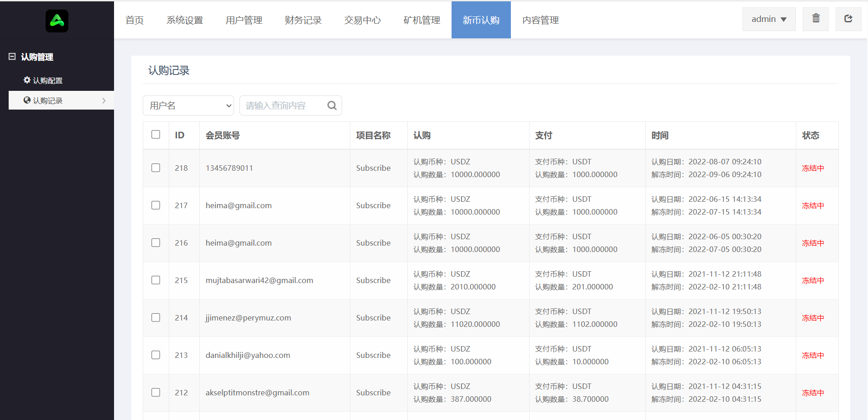Check the checkbox for row ID 218
This screenshot has height=420, width=868.
tap(156, 168)
